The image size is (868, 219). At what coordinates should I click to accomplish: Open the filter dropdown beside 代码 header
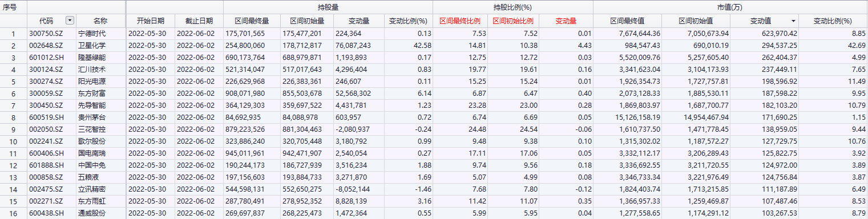point(70,21)
